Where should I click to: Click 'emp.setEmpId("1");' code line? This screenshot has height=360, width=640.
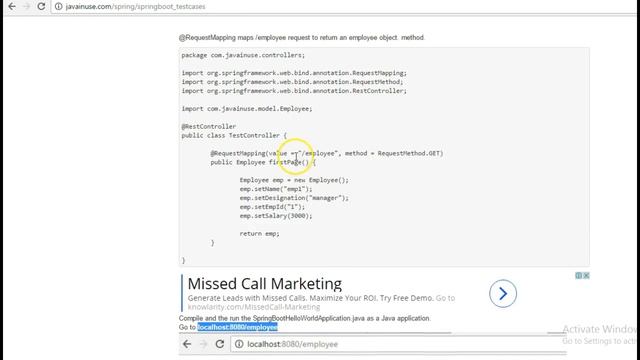(272, 207)
